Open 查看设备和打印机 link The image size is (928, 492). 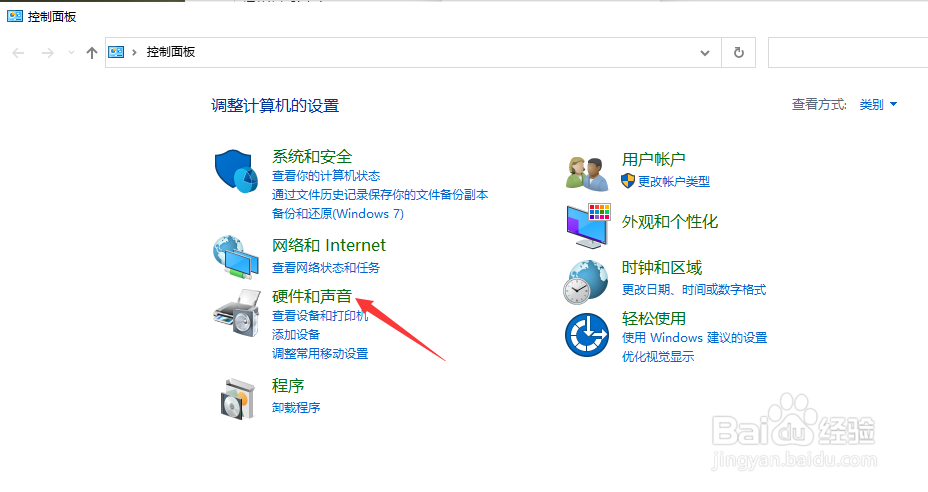(320, 316)
